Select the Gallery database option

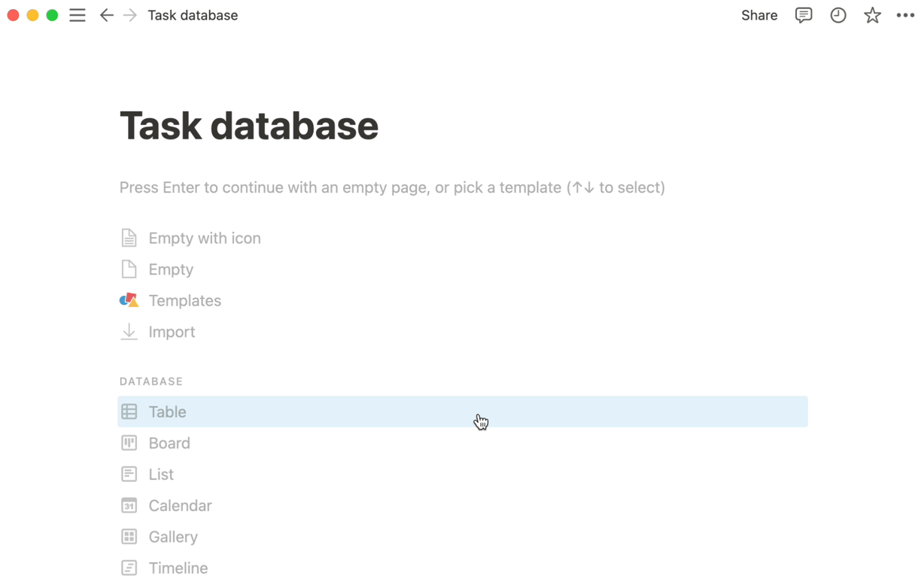(173, 537)
